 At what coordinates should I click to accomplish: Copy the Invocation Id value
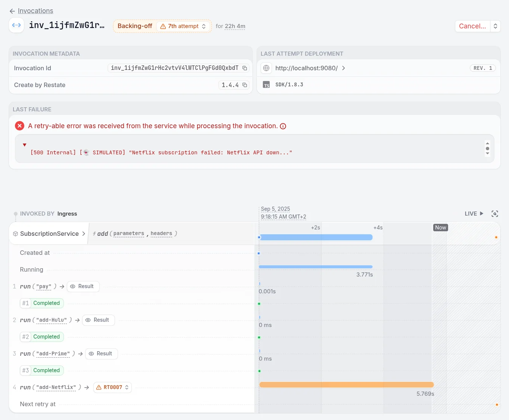[x=245, y=68]
